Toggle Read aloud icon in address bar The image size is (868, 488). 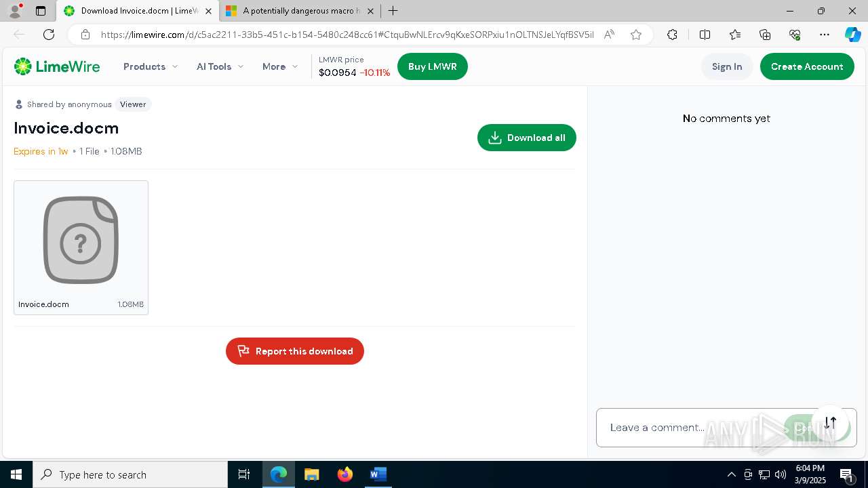[609, 35]
